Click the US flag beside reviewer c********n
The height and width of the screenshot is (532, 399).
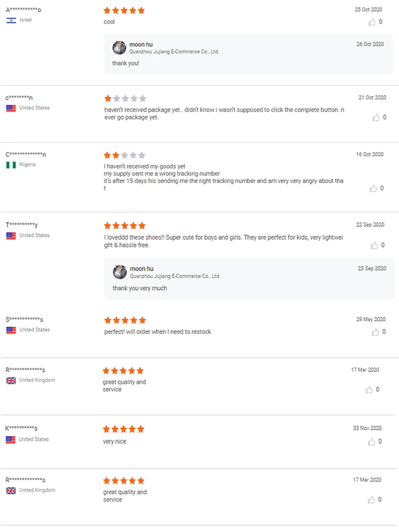click(x=11, y=108)
